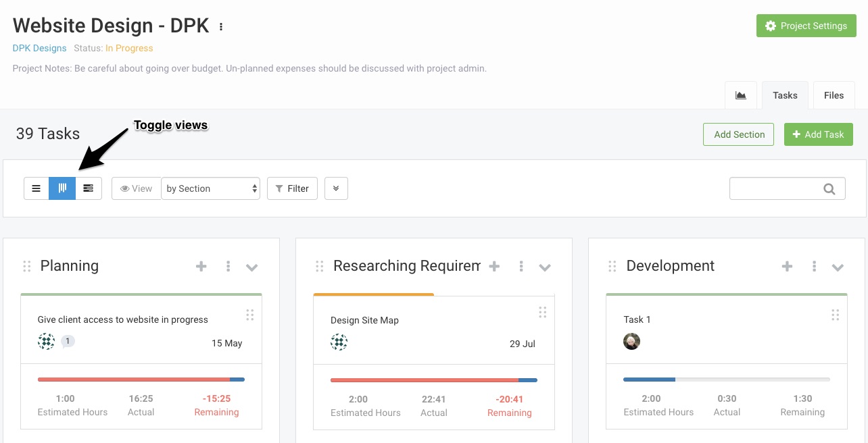
Task: Open the analytics chart tab icon
Action: pos(741,95)
